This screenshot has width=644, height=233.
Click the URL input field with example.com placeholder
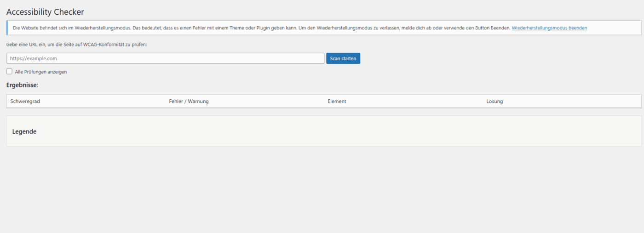click(x=165, y=58)
